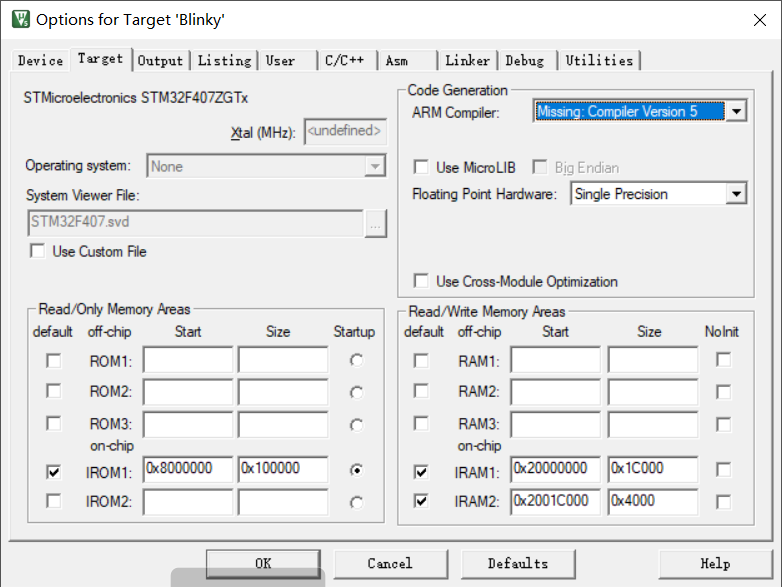Select IROM1 Startup radio button

point(356,470)
